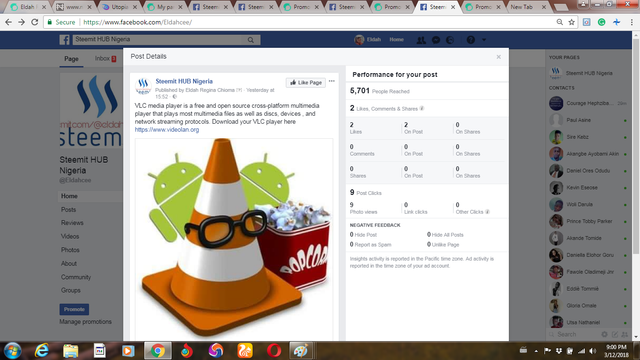The image size is (640, 360).
Task: Select Reviews in page sidebar
Action: [x=72, y=223]
